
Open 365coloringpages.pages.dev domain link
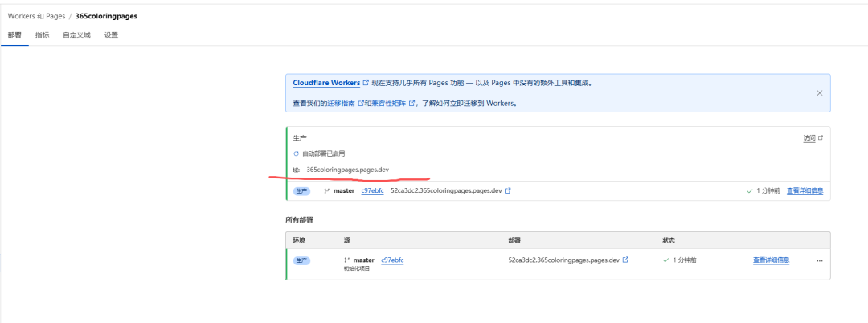tap(347, 170)
